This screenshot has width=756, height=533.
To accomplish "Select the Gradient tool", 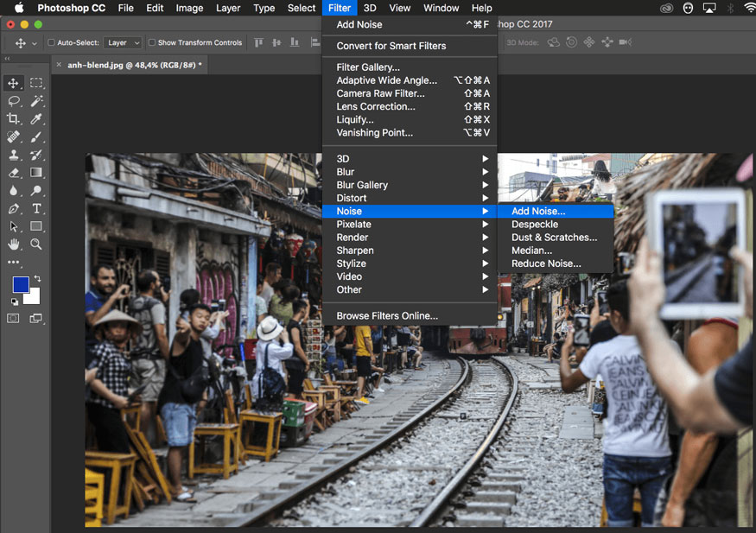I will 36,173.
